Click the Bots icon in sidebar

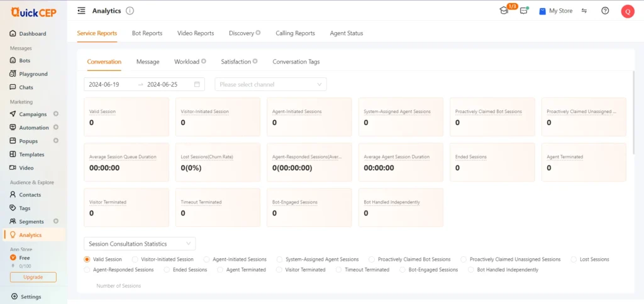point(13,60)
